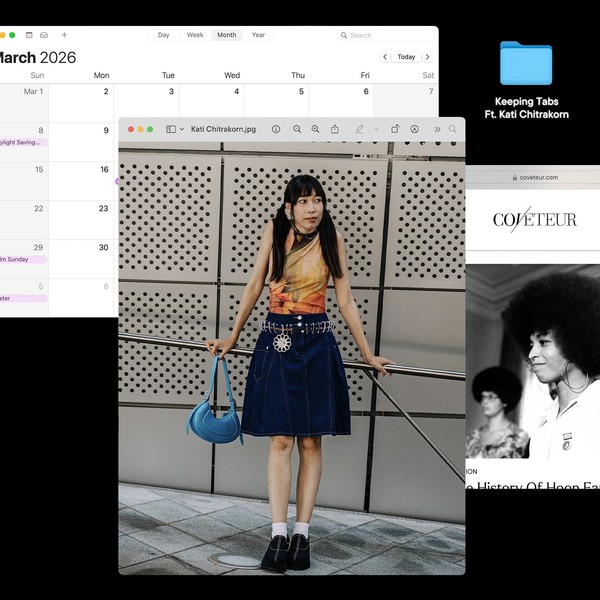Viewport: 600px width, 600px height.
Task: Click the photo of Kati Chitrakorn in Preview
Action: (x=292, y=358)
